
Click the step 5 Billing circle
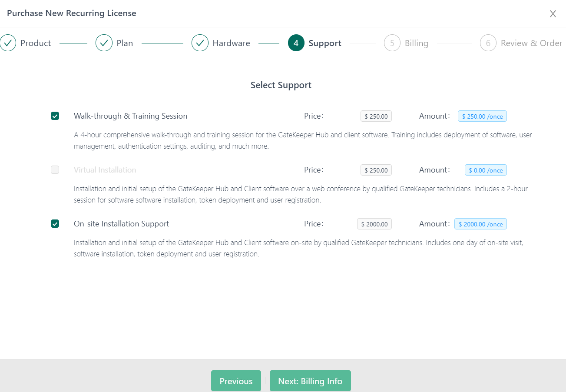[x=392, y=43]
